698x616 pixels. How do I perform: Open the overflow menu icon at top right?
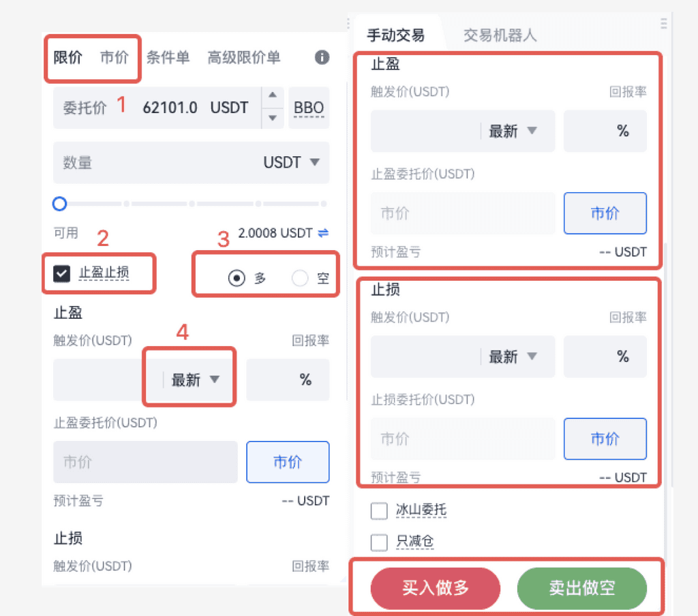pos(664,22)
